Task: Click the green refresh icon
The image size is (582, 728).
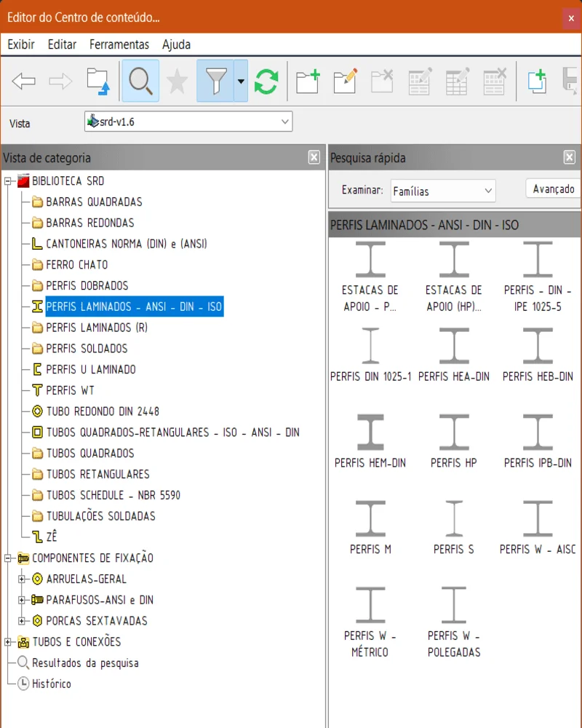Action: coord(266,81)
